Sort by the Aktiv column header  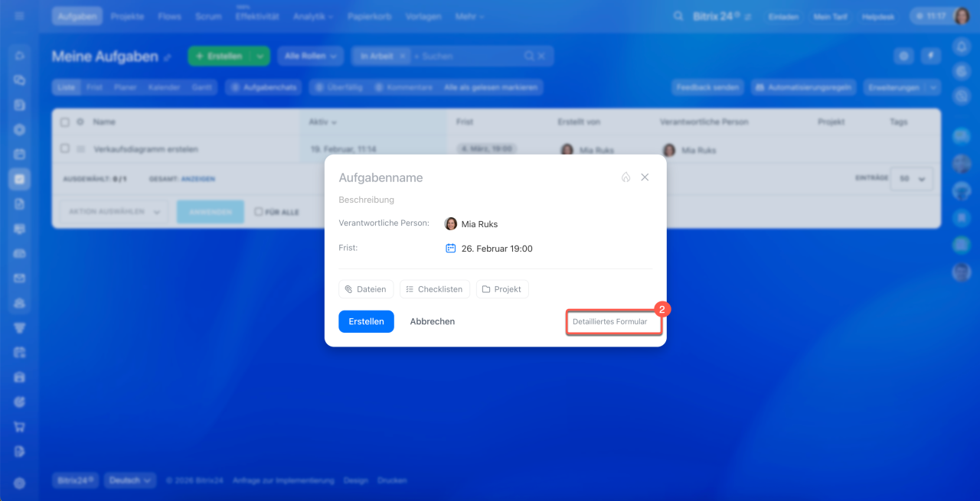pos(323,122)
